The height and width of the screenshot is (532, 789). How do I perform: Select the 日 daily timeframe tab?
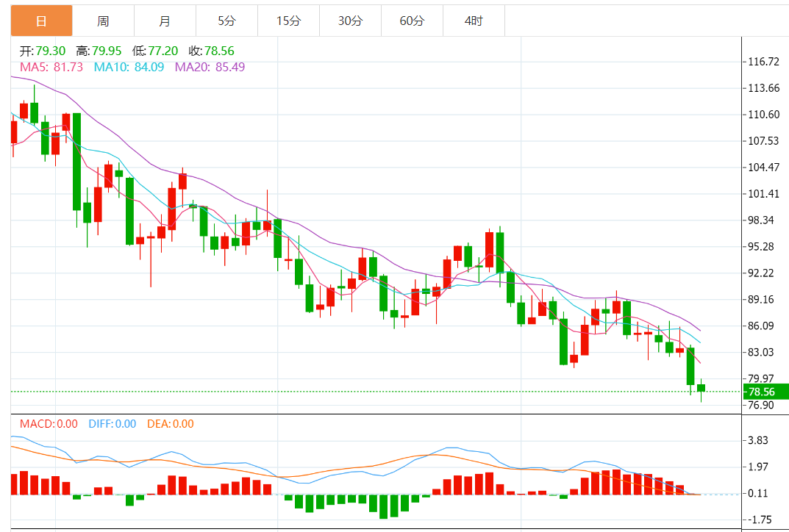(41, 21)
